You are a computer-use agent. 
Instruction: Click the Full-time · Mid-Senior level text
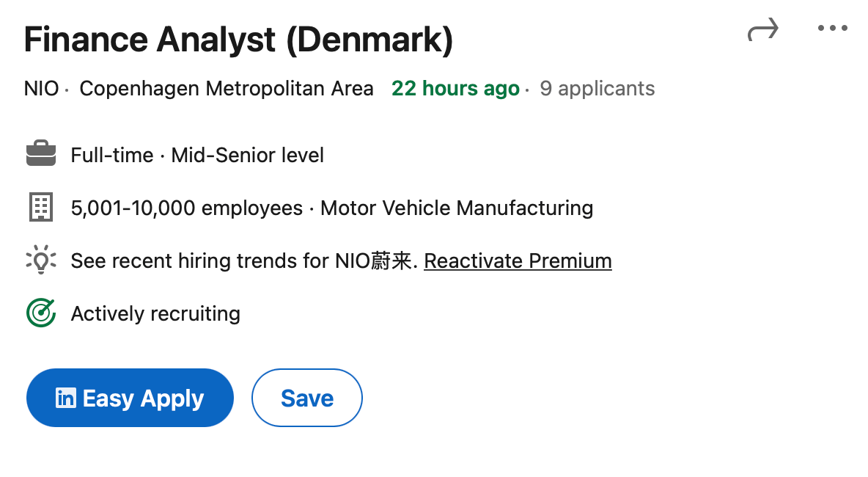197,155
